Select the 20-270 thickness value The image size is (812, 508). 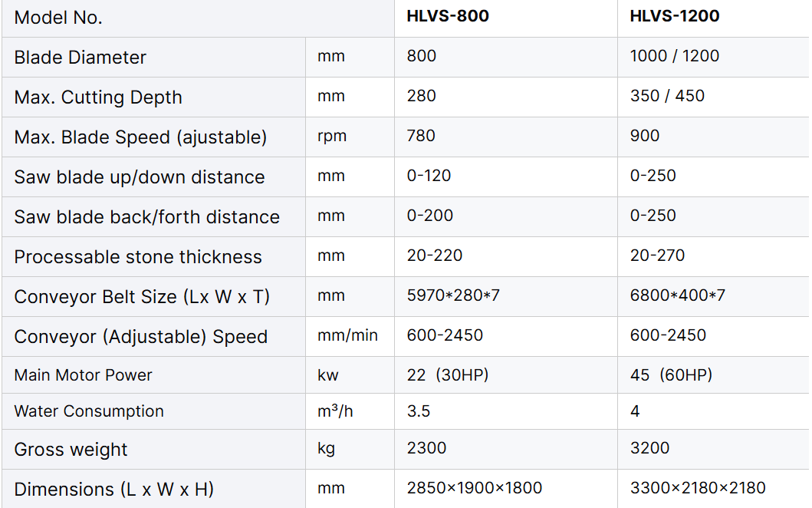click(657, 256)
